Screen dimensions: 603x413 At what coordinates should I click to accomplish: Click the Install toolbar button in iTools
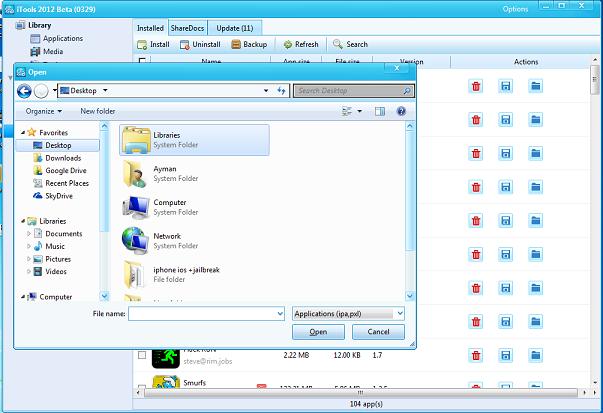(153, 45)
